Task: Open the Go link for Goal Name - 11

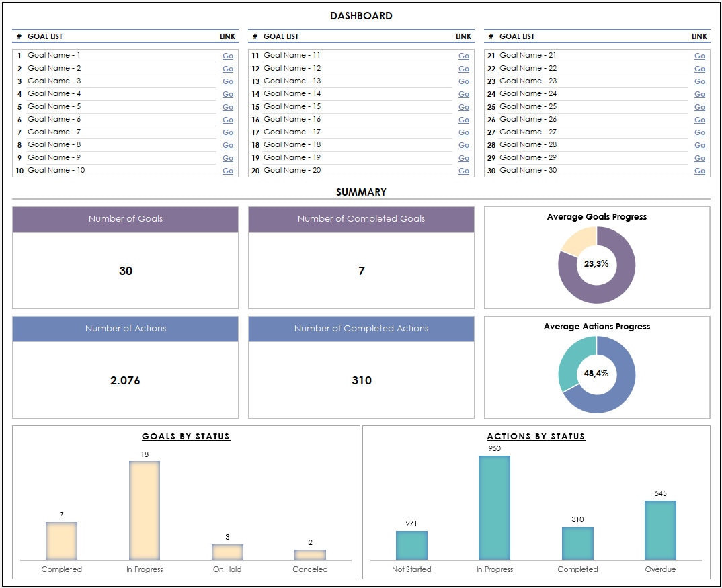Action: tap(464, 55)
